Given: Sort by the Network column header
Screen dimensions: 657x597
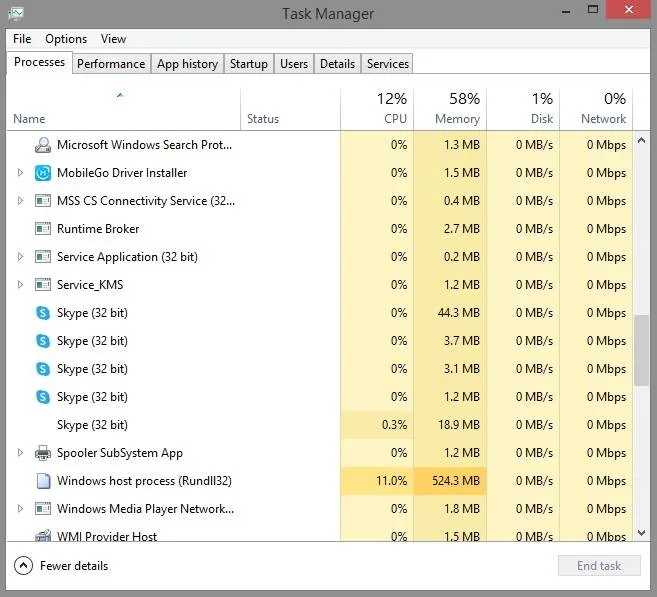Looking at the screenshot, I should tap(596, 109).
